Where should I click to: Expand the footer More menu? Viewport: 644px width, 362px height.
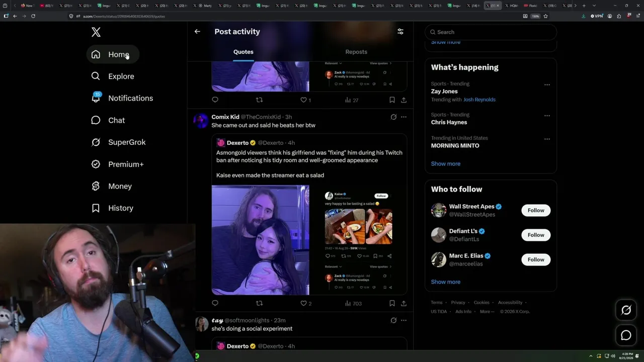click(x=487, y=312)
